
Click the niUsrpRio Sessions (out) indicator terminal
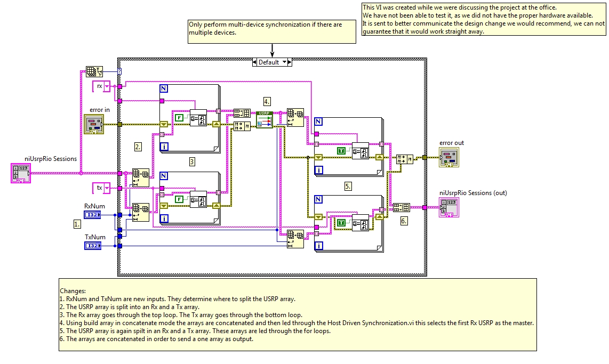(x=448, y=207)
